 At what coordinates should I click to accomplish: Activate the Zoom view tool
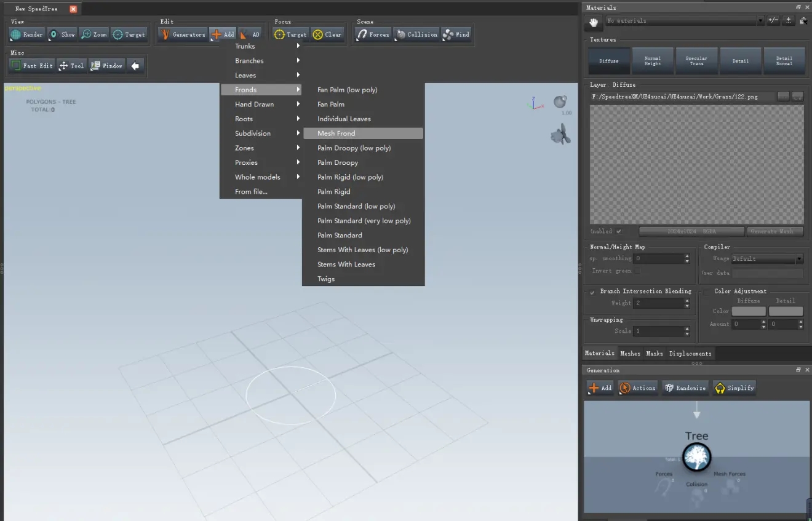[x=94, y=34]
